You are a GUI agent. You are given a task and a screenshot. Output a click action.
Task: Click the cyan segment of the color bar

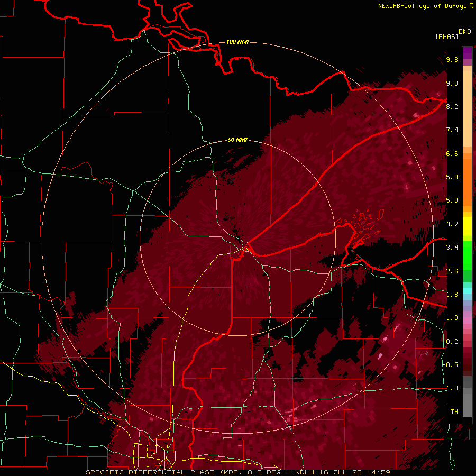coord(467,290)
